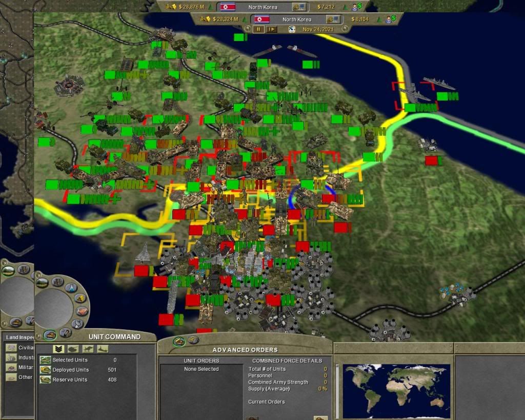The width and height of the screenshot is (525, 420).
Task: Switch to the naval units ship tab
Action: pyautogui.click(x=103, y=349)
